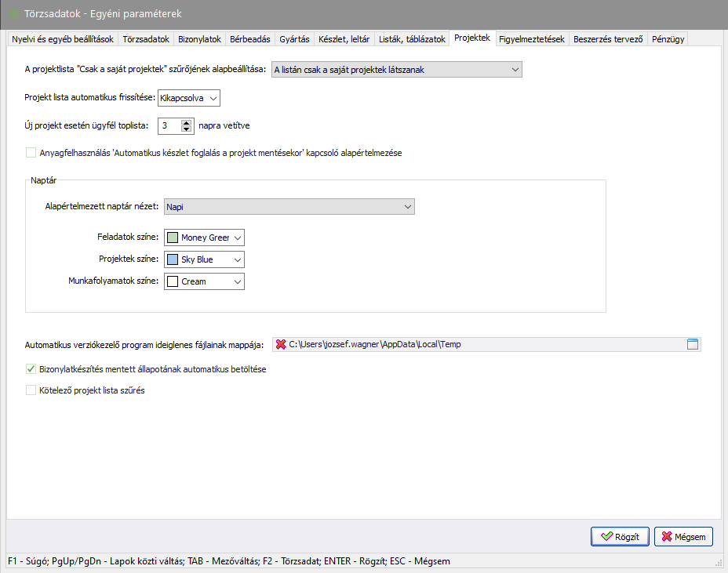The width and height of the screenshot is (728, 573).
Task: Click the red X clear icon in temp folder field
Action: [x=280, y=344]
